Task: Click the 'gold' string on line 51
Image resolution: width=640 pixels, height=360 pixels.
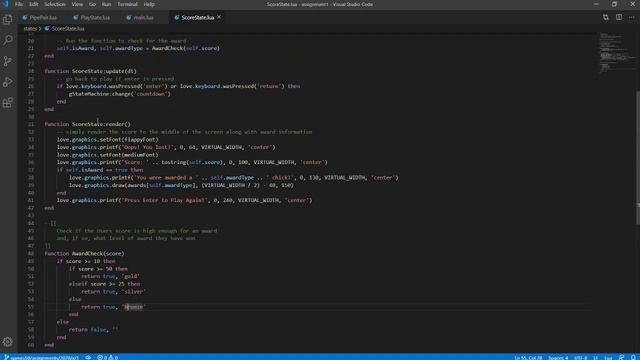Action: pyautogui.click(x=131, y=276)
